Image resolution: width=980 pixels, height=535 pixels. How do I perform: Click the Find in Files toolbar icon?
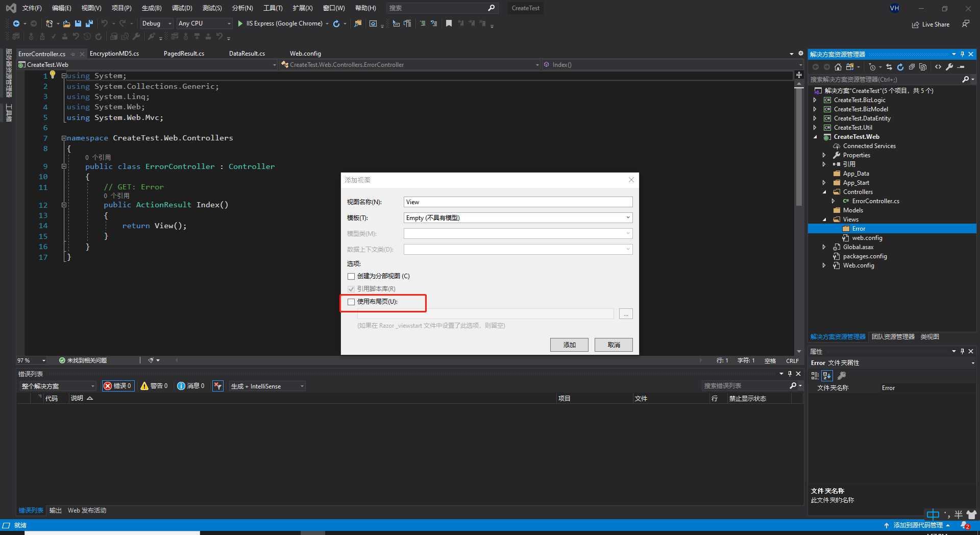tap(358, 23)
